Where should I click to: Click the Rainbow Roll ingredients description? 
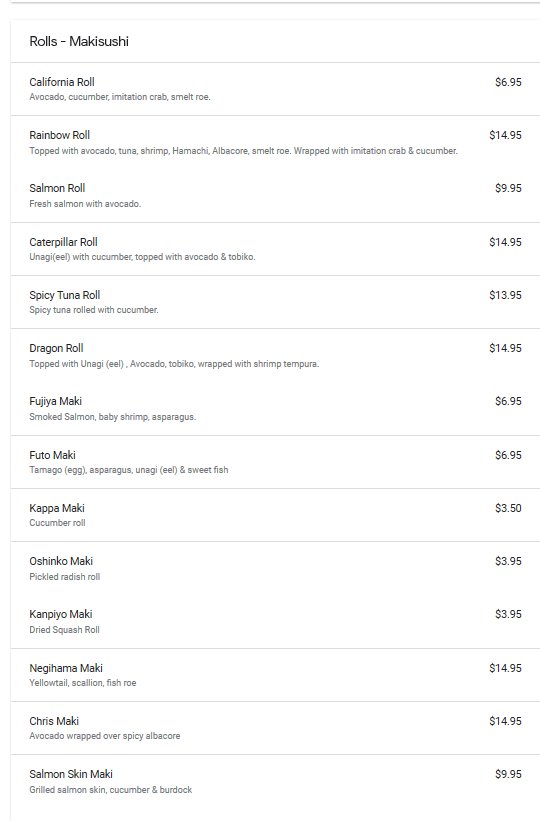(244, 151)
